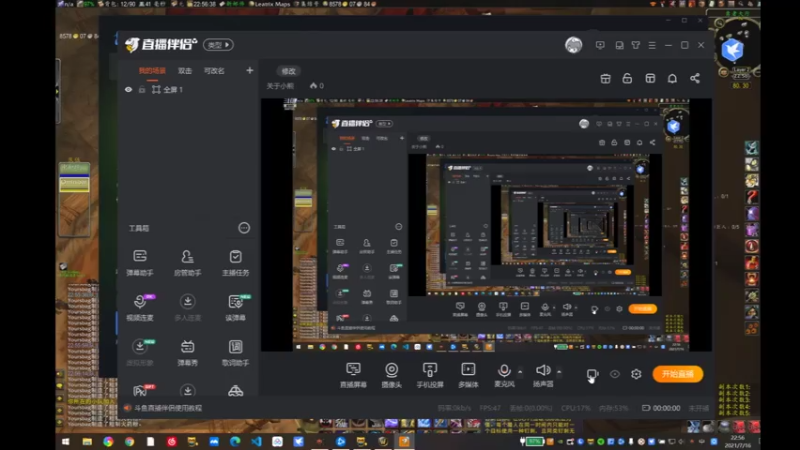Click the t-shirt skin icon in title bar
The height and width of the screenshot is (450, 800).
coord(635,45)
